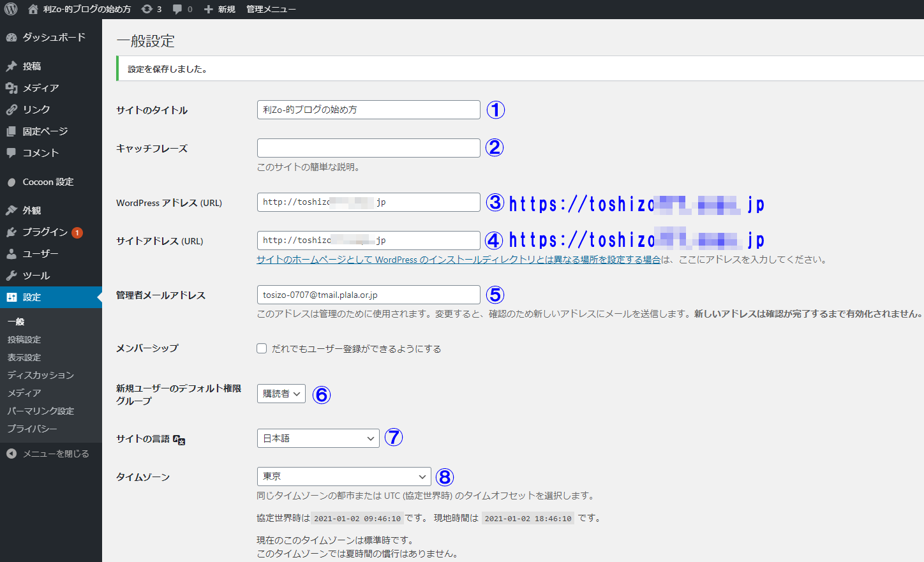Click the キャッチフレーズ input field
Screen dimensions: 924x562
click(368, 148)
